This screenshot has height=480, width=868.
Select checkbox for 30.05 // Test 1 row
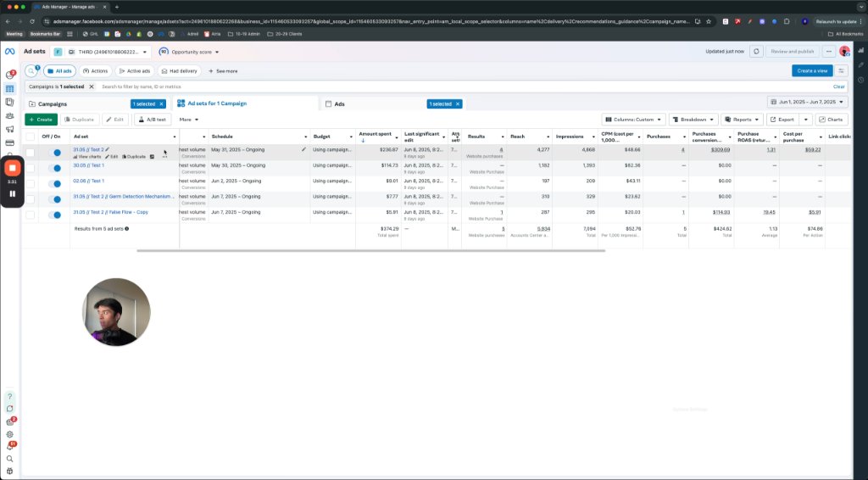click(30, 168)
